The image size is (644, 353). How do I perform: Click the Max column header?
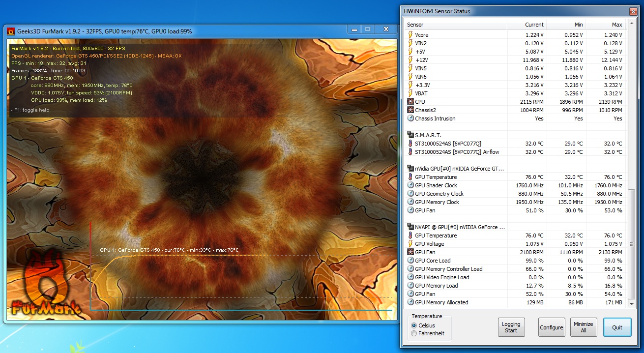point(606,25)
